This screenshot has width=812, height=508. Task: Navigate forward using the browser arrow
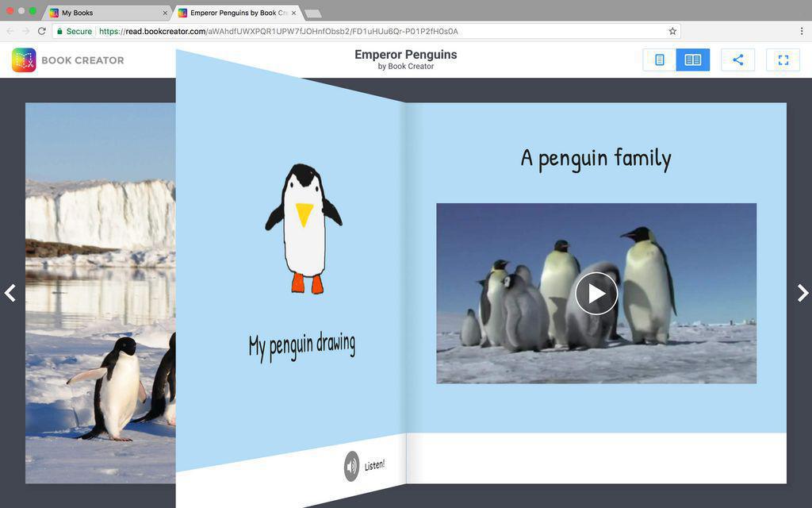(x=25, y=31)
